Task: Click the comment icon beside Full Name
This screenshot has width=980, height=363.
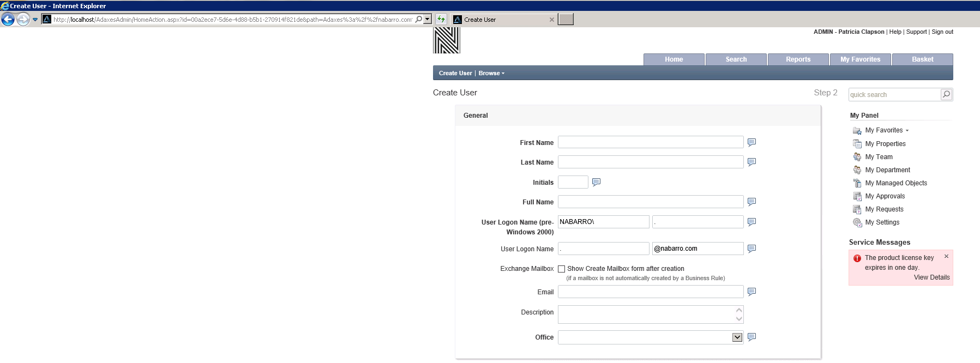Action: (751, 202)
